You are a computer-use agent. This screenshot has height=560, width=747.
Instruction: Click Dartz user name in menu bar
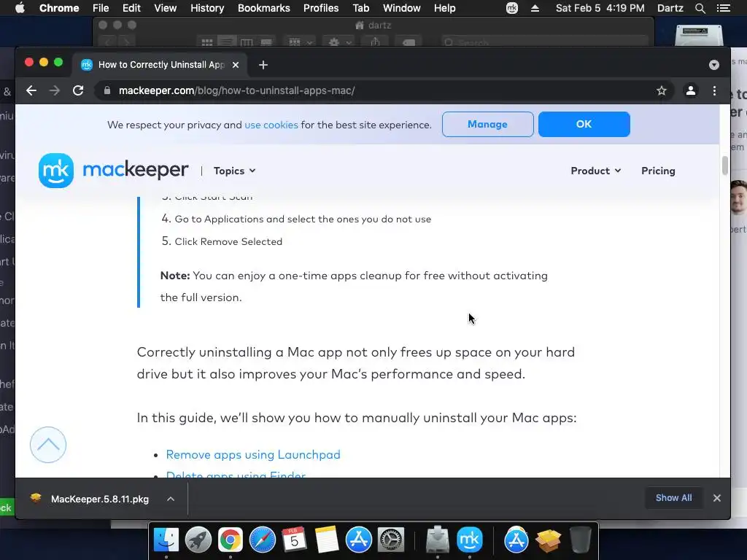pos(670,8)
